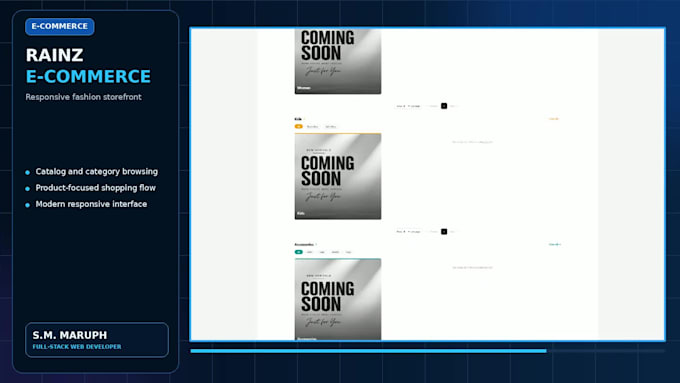This screenshot has height=383, width=680.
Task: Click Next page below the Women card
Action: (453, 106)
